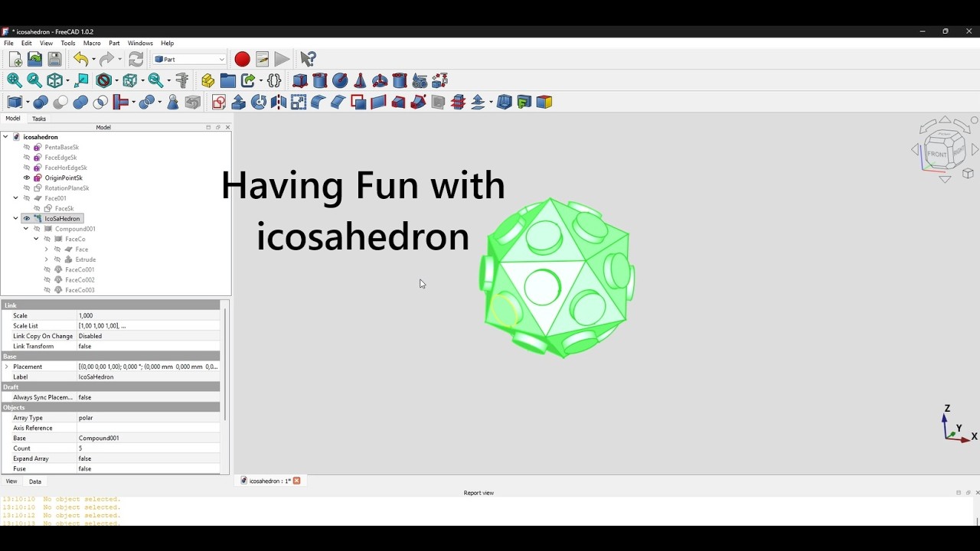
Task: Insert a Cube primitive
Action: [300, 80]
